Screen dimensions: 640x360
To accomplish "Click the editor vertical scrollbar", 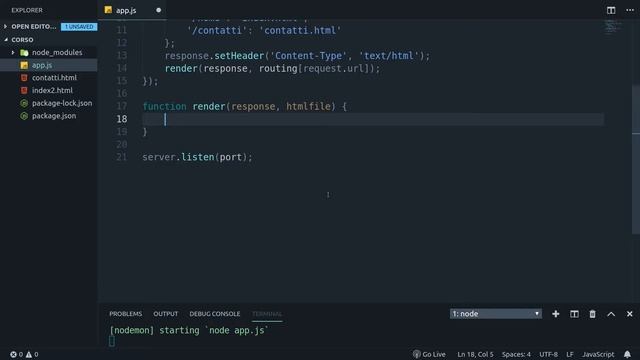I will pos(636,159).
